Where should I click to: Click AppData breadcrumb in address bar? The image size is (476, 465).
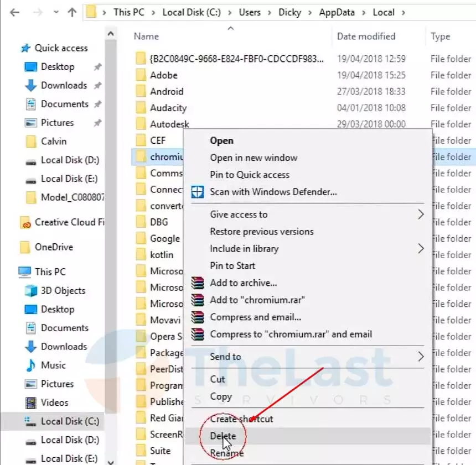coord(337,12)
